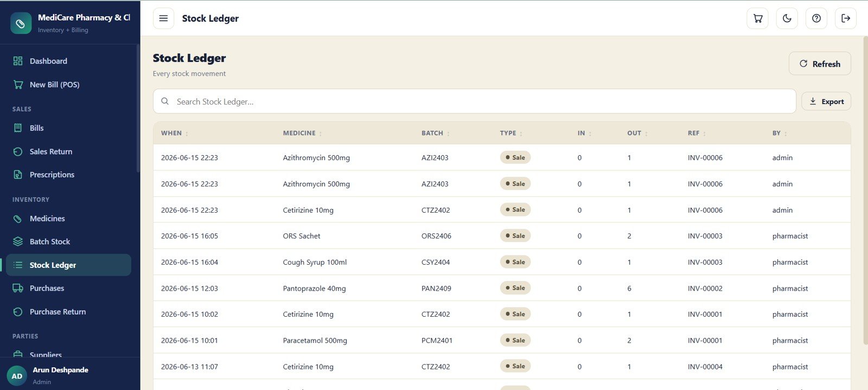Sort table by BY column

point(780,133)
